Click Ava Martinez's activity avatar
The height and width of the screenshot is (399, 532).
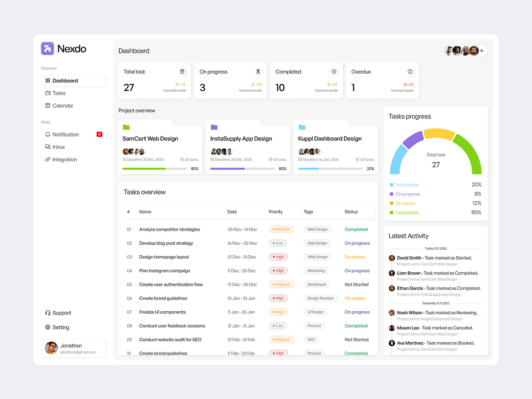(x=392, y=343)
